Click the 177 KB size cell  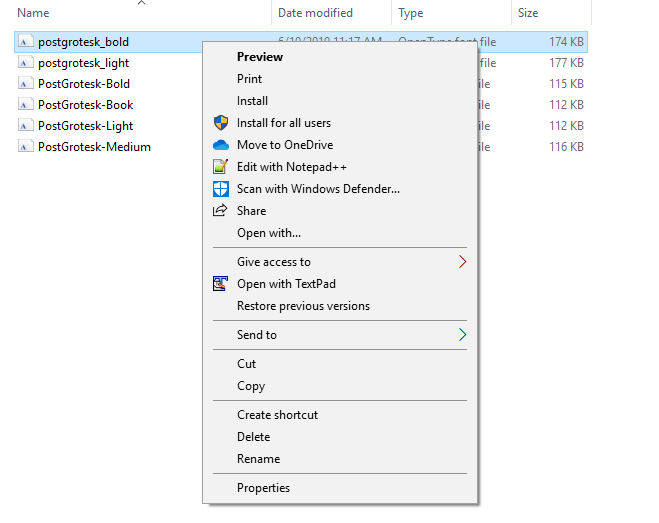566,63
